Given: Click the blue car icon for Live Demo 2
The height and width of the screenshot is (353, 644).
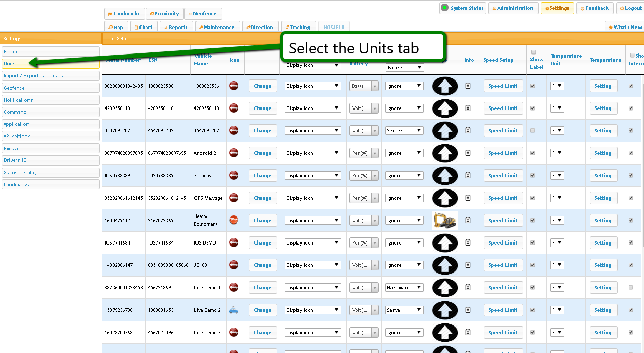Looking at the screenshot, I should point(234,310).
